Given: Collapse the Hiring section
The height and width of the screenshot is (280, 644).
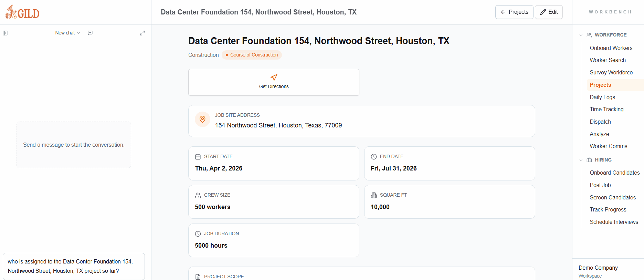Looking at the screenshot, I should 581,160.
